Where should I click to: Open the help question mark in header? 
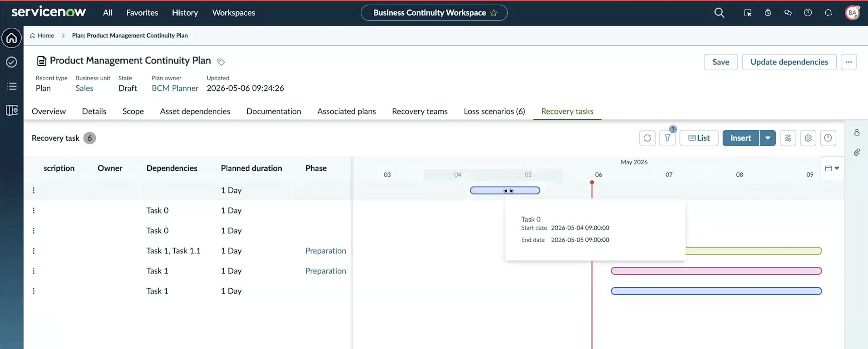(x=808, y=13)
